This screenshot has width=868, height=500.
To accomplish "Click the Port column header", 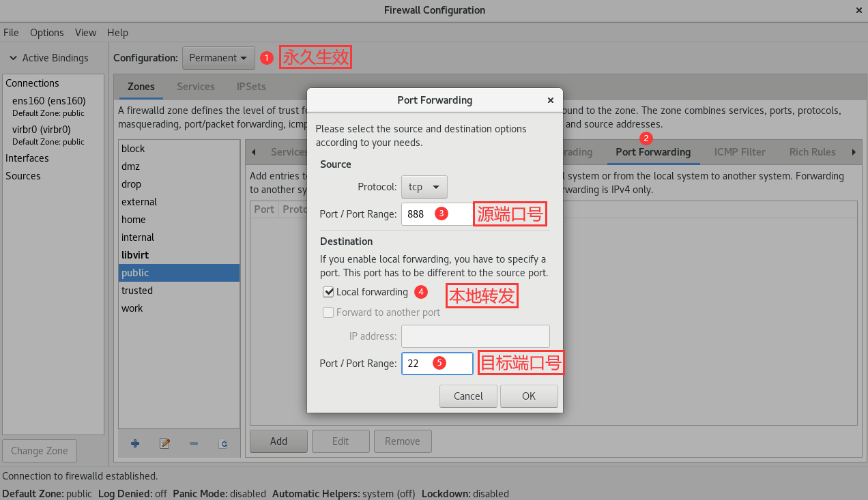I will 264,209.
